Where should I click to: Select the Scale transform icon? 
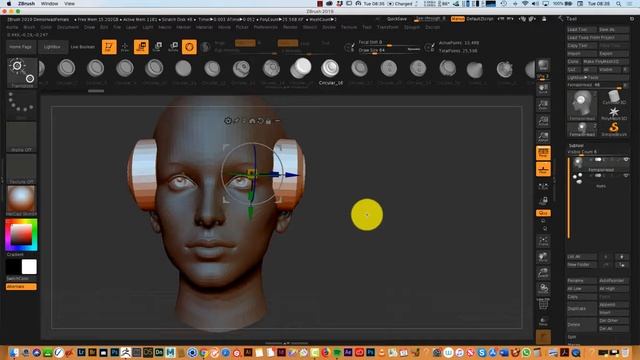point(157,47)
